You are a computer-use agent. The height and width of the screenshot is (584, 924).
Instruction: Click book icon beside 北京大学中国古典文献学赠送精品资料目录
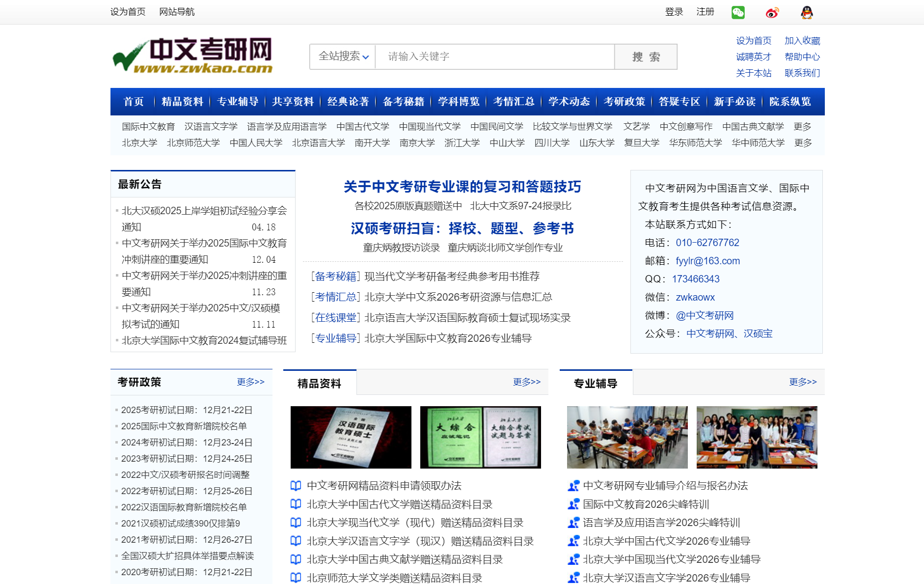[296, 559]
